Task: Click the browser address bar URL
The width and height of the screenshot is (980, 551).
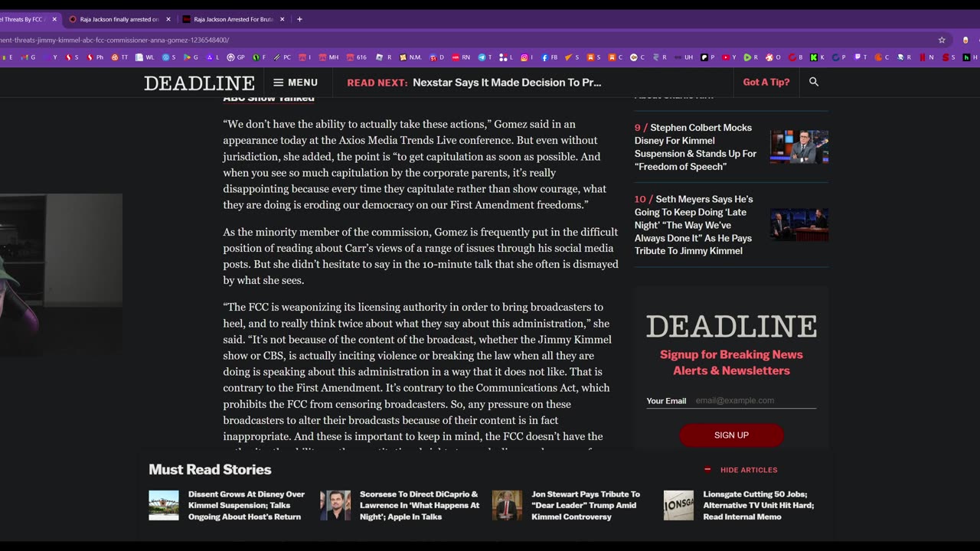Action: click(115, 40)
